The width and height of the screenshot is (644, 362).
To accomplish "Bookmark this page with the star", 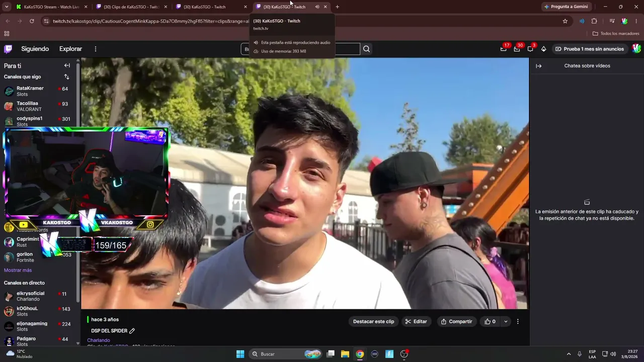I will (565, 21).
